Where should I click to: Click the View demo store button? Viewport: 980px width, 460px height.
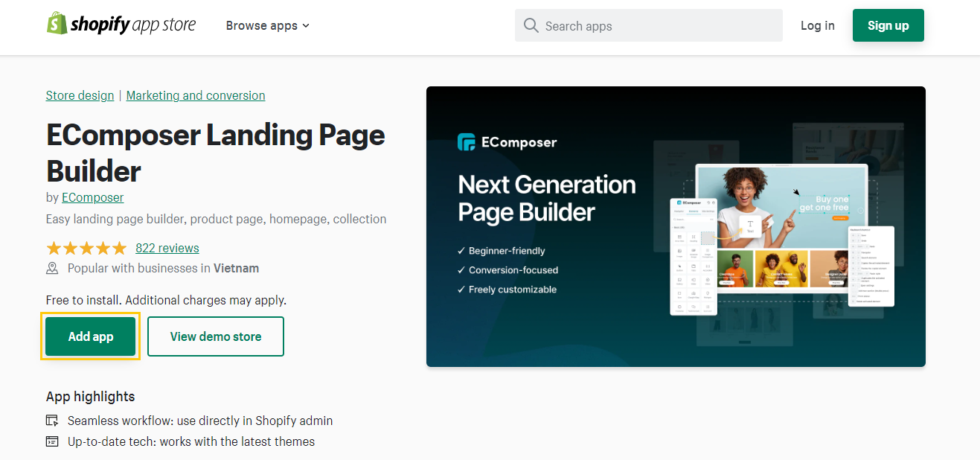[x=216, y=336]
